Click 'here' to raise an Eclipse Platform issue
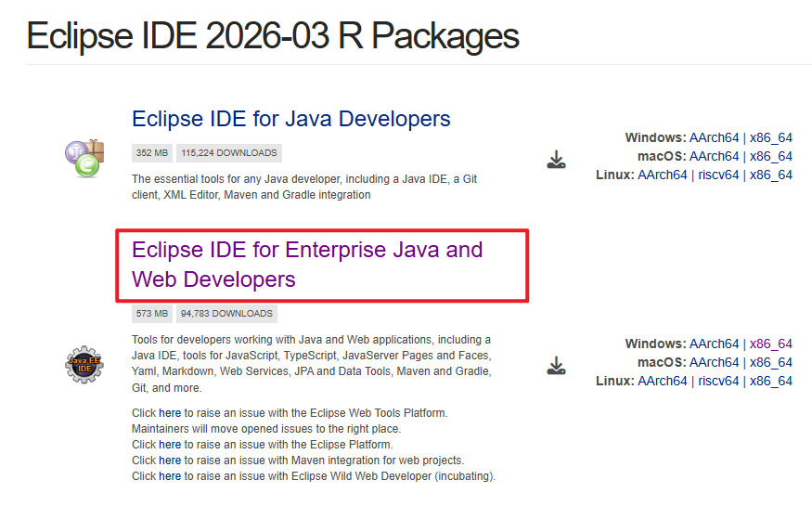Screen dimensions: 812x519 [170, 445]
